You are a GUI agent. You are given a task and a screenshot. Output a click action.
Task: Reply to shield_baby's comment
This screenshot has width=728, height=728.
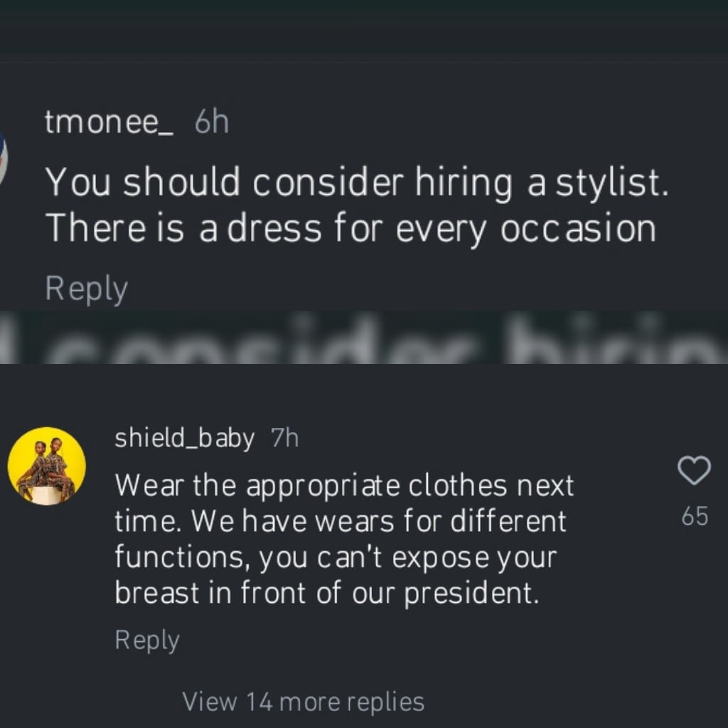146,640
